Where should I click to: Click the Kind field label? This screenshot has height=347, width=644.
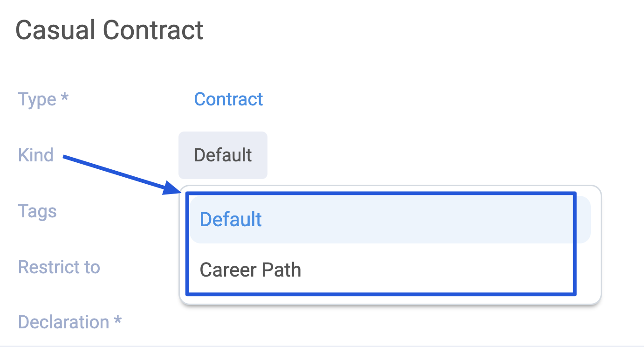coord(35,155)
